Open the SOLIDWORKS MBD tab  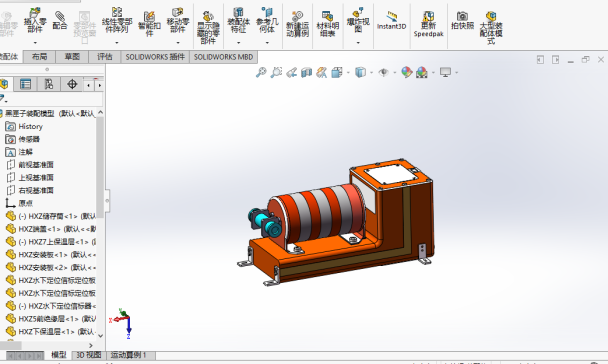point(223,57)
